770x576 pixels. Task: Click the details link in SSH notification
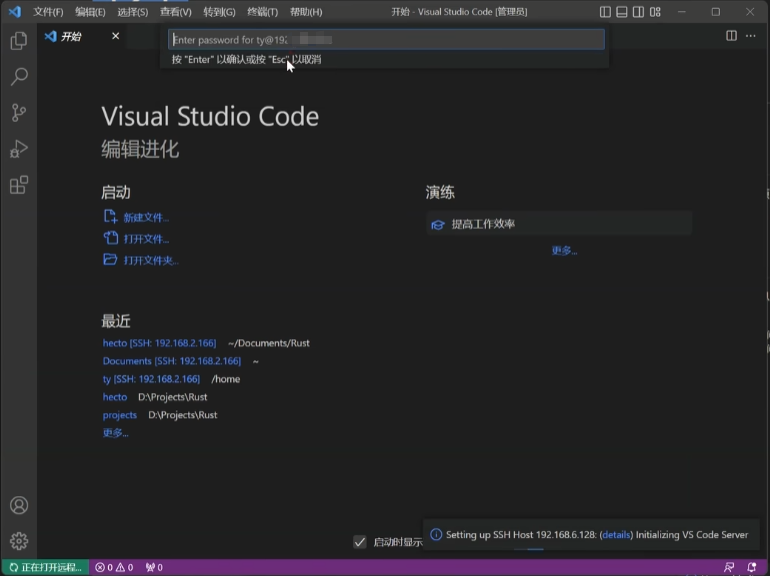point(616,535)
